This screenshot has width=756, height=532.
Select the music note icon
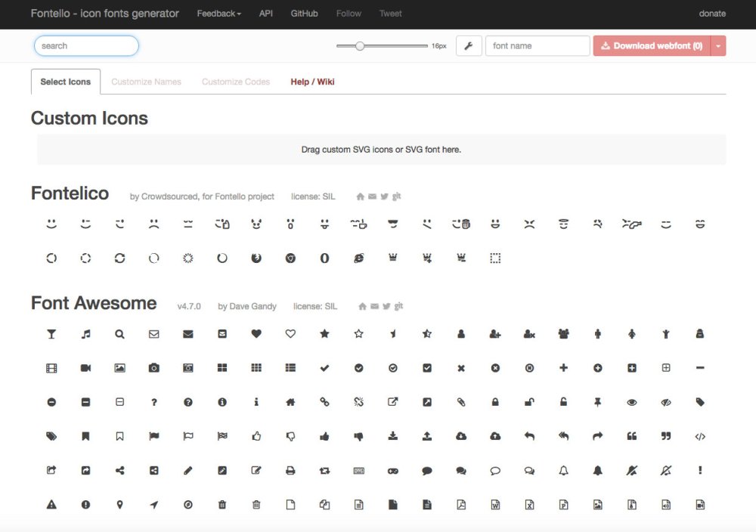86,334
